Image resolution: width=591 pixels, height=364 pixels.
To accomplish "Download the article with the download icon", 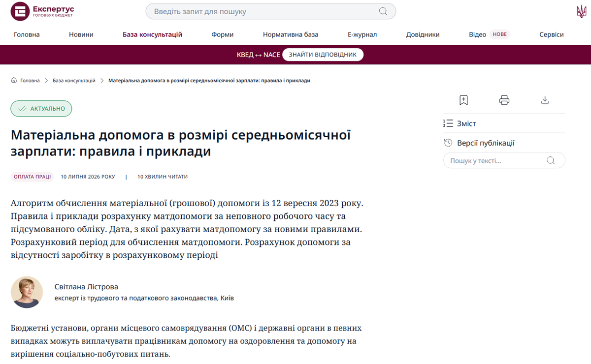I will [545, 100].
